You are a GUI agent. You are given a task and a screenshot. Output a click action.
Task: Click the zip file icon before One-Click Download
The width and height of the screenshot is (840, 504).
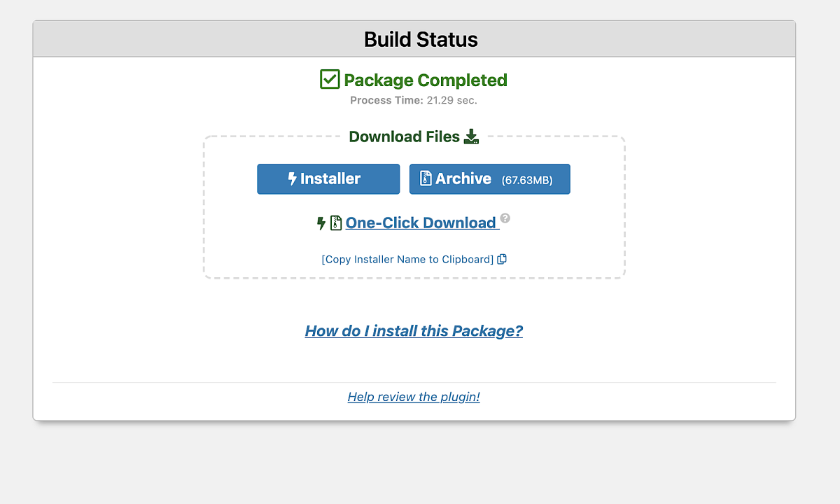point(336,223)
